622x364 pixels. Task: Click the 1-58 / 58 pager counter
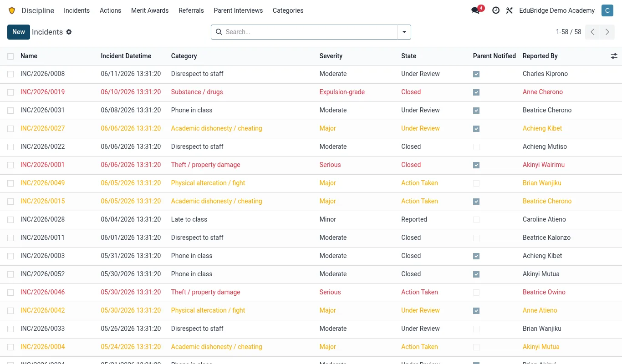click(569, 32)
